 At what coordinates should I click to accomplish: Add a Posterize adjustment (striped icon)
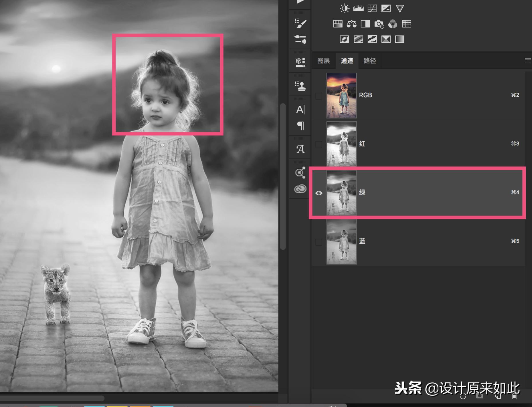(358, 39)
